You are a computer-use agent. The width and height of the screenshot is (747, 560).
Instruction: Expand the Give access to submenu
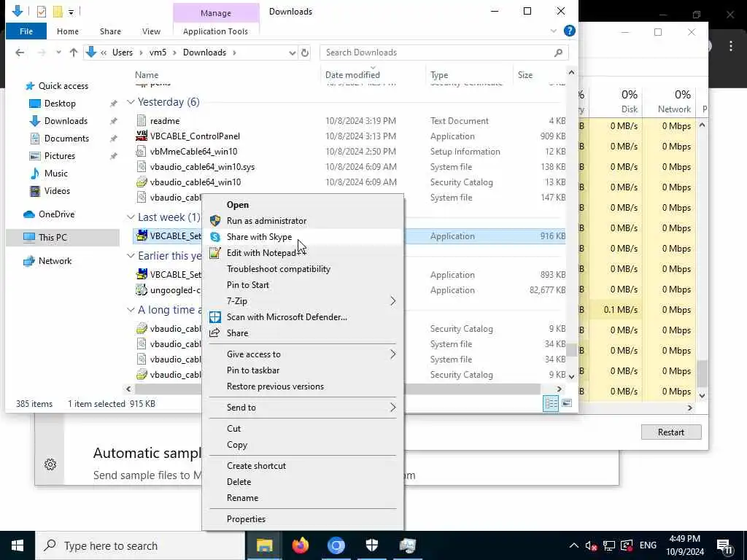click(x=392, y=354)
